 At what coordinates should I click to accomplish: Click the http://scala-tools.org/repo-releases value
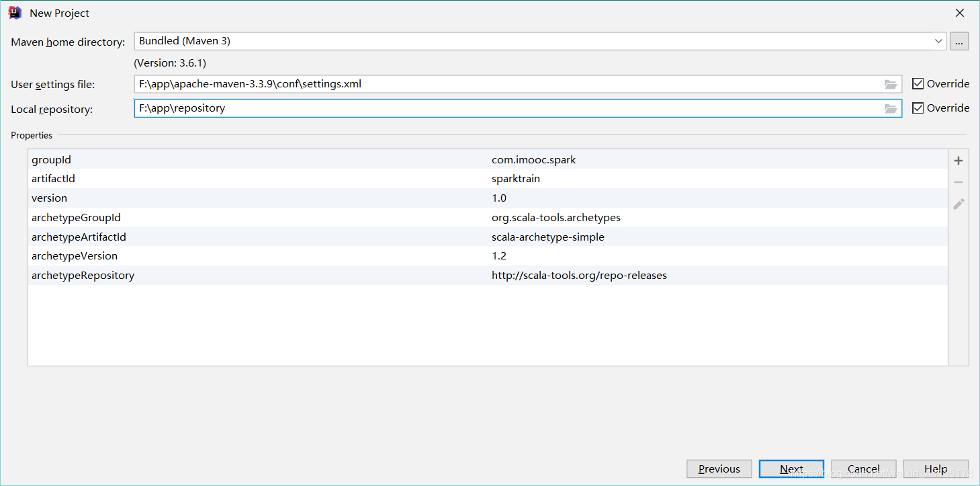pyautogui.click(x=579, y=276)
